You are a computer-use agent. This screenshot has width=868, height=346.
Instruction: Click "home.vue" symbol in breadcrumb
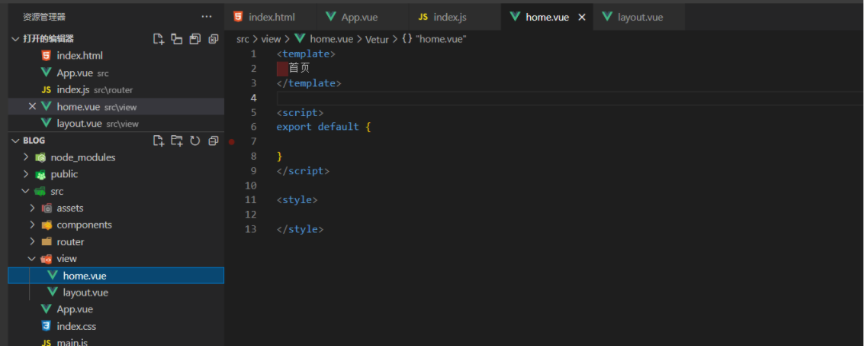point(441,39)
